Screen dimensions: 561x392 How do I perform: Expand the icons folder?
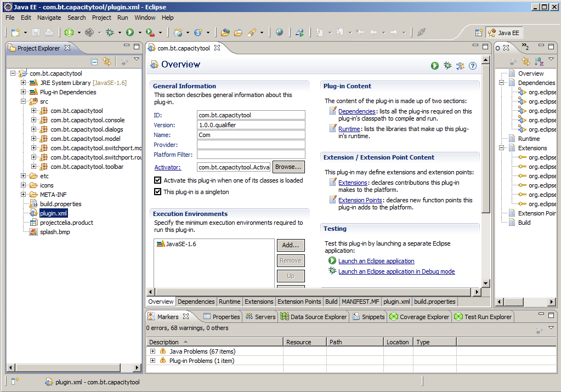23,185
